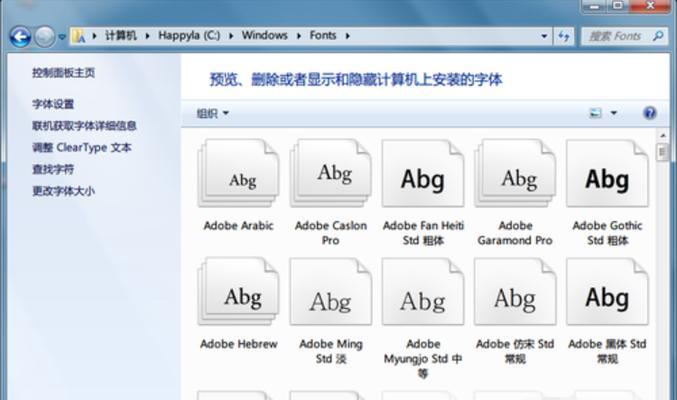The height and width of the screenshot is (400, 677).
Task: Expand arrow after Fonts breadcrumb
Action: [348, 36]
